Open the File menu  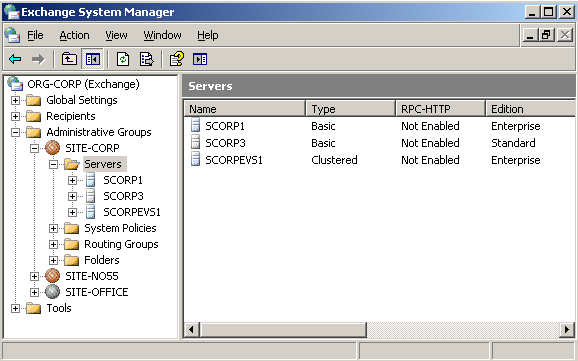point(35,35)
